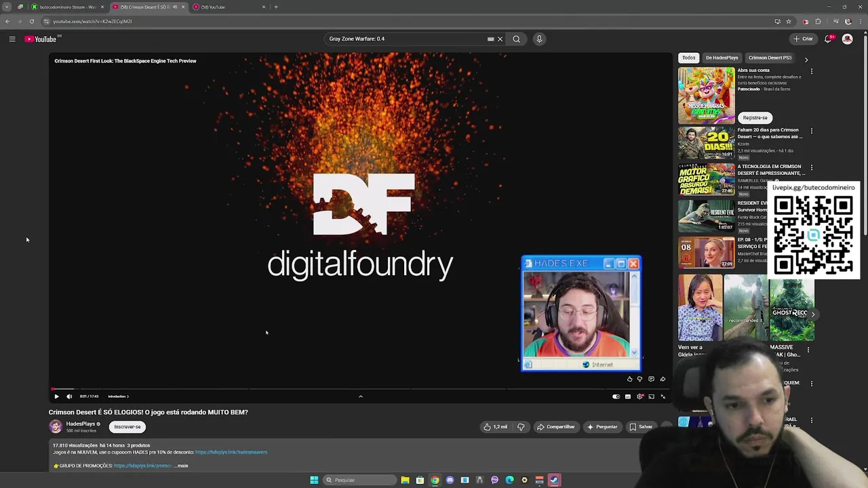
Task: Open the on-screen keyboard icon in search box
Action: (490, 39)
